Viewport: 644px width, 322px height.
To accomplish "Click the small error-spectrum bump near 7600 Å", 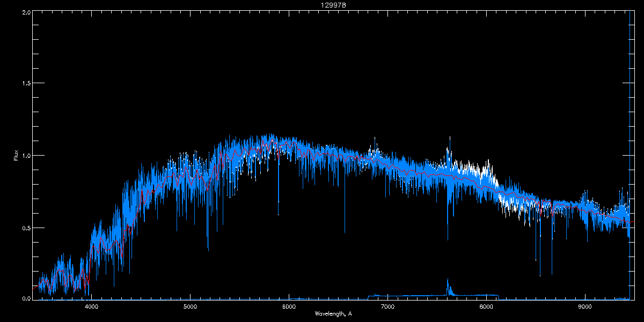I will pyautogui.click(x=448, y=280).
